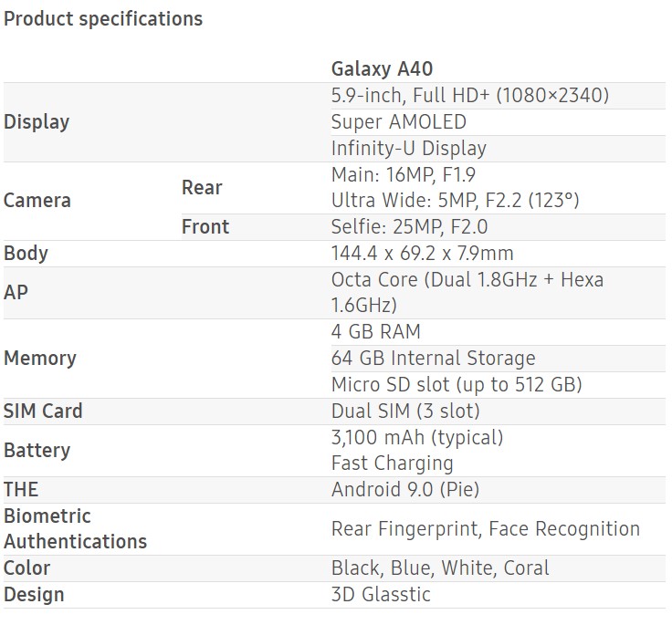Viewport: 672px width, 625px height.
Task: Click the Micro SD slot text
Action: point(457,385)
